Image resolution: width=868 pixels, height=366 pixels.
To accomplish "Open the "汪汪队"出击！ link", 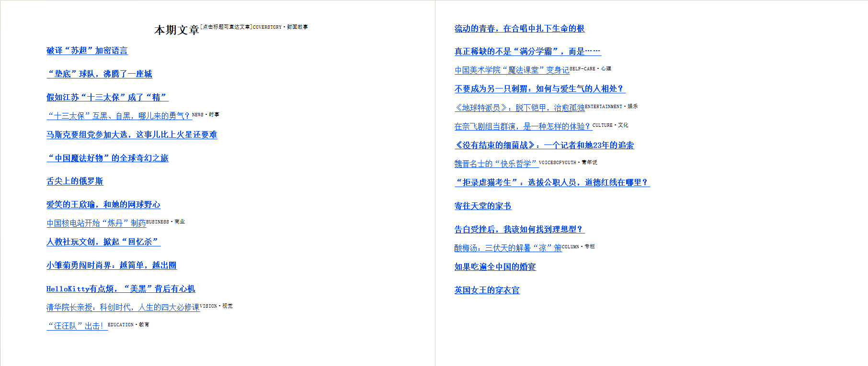I will pos(77,326).
